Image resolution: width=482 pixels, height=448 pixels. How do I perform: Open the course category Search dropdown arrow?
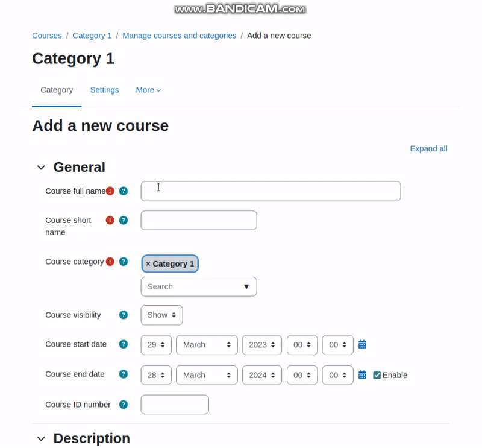(246, 287)
